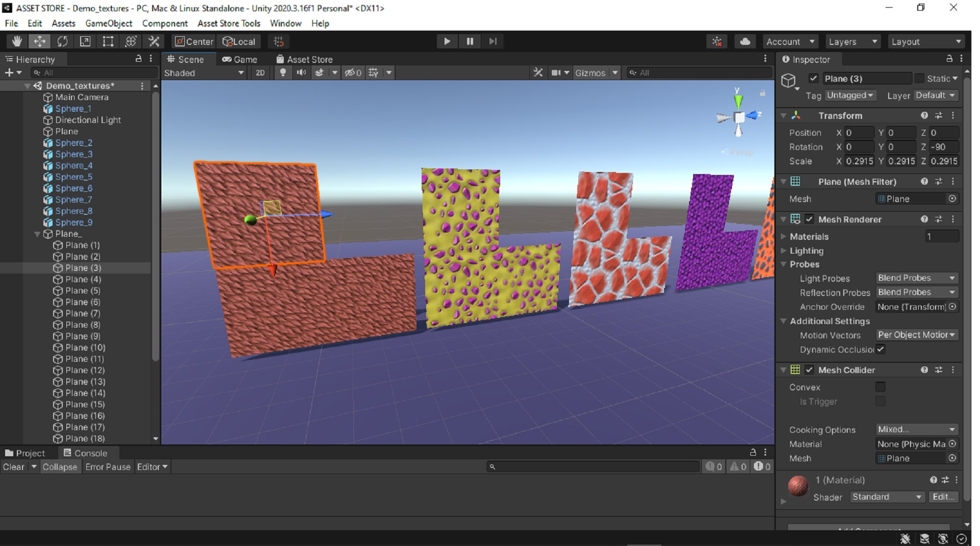Disable the Mesh Renderer checkbox
Screen dimensions: 980x546
coord(810,219)
